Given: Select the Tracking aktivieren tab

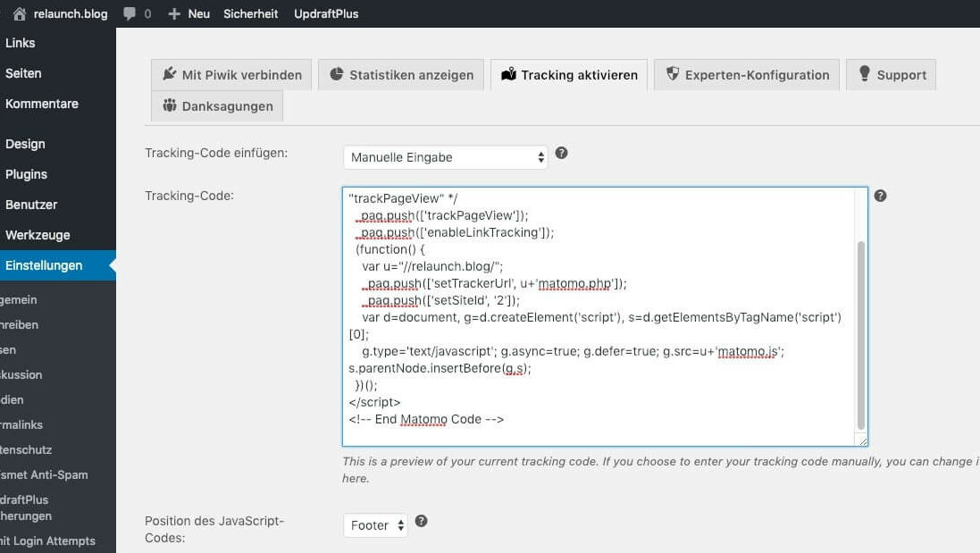Looking at the screenshot, I should [x=569, y=74].
